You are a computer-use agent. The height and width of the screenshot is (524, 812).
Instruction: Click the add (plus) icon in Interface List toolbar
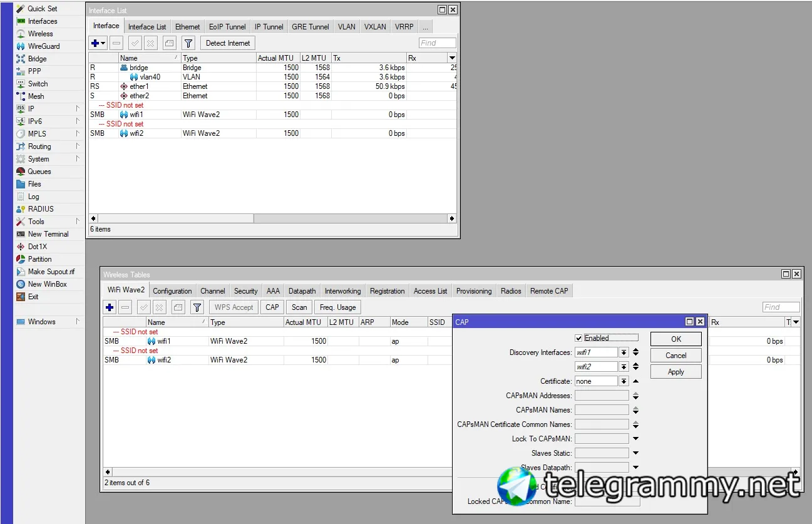click(x=98, y=43)
